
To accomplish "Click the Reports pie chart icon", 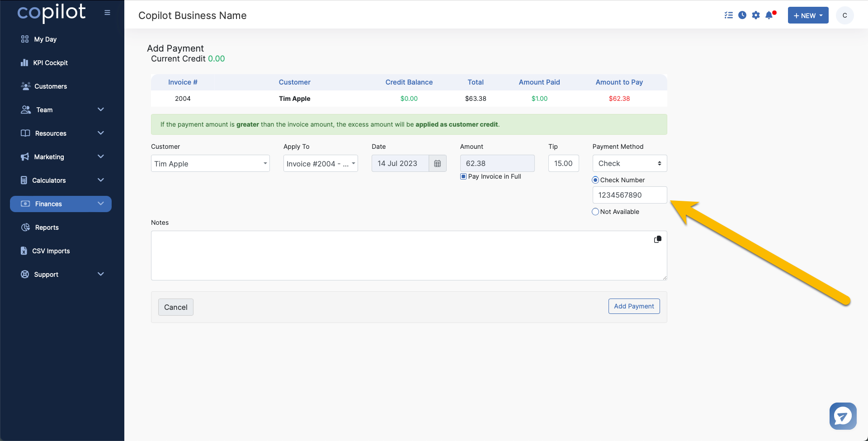I will (25, 228).
